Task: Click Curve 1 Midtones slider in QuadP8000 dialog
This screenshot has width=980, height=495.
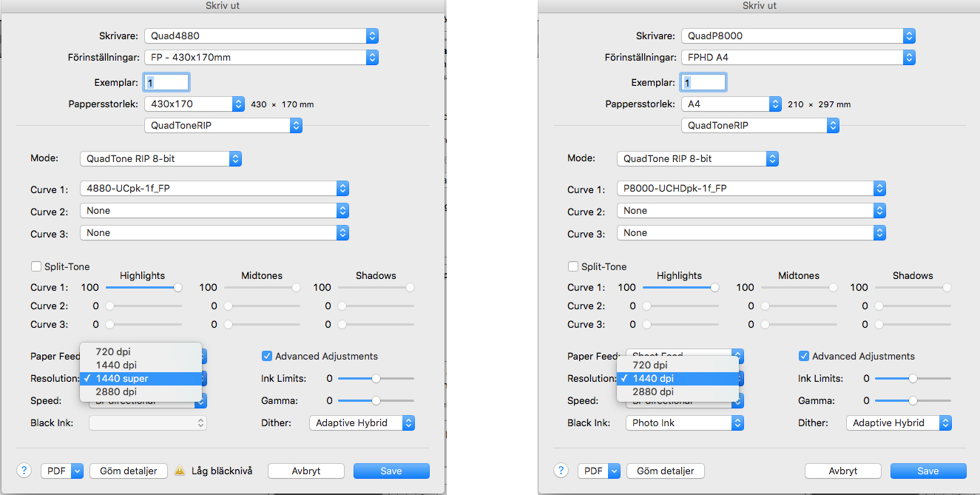Action: point(800,287)
